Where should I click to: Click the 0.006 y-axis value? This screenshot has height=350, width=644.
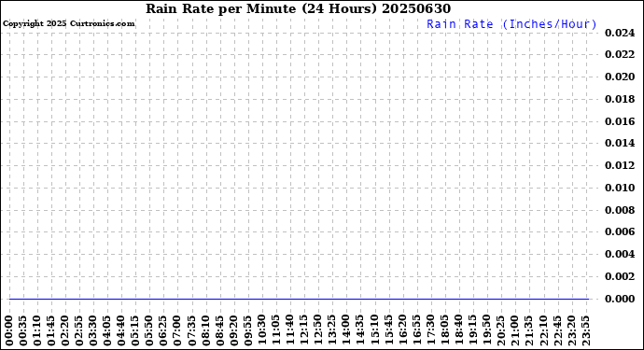(620, 231)
